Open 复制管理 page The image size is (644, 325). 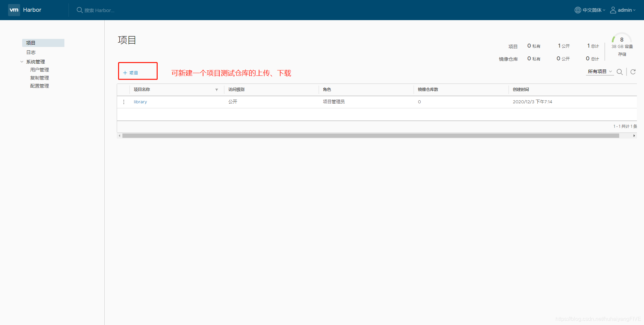click(x=40, y=78)
